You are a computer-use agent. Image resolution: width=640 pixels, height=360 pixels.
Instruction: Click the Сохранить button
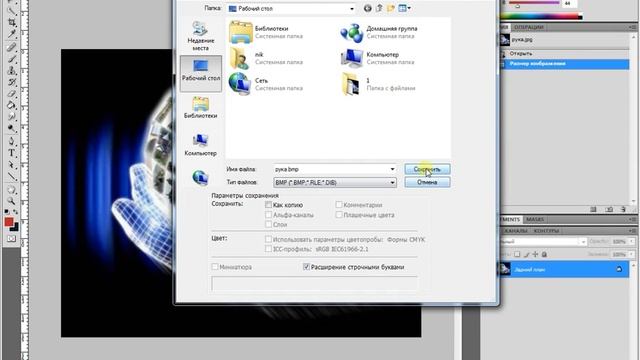(427, 169)
